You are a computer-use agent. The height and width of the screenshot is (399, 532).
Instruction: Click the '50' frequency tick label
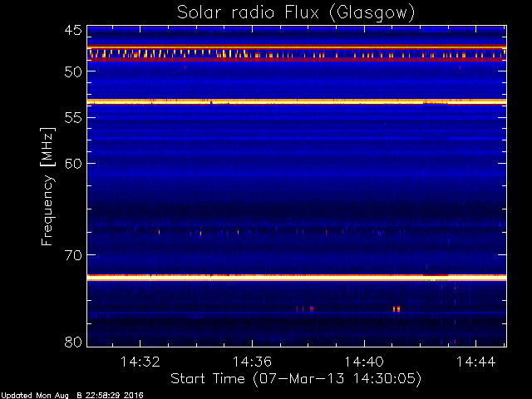pos(73,71)
